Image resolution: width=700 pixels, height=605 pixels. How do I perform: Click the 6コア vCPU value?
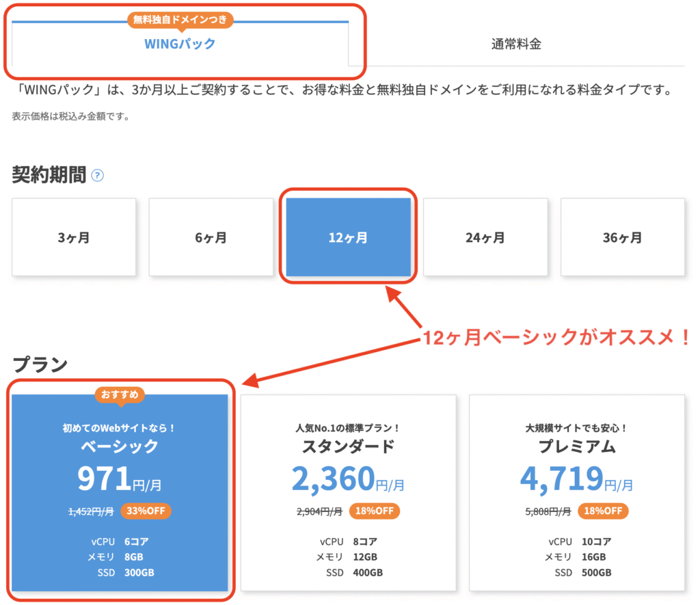[137, 541]
